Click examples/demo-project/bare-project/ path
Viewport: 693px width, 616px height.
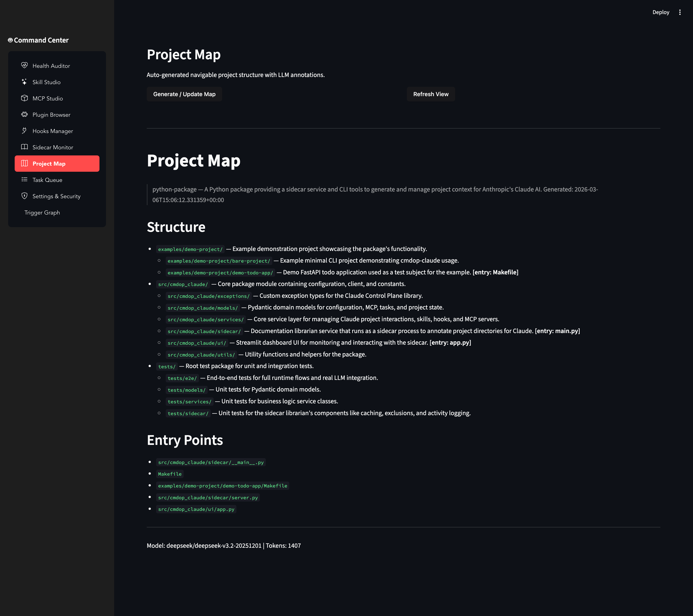click(x=219, y=261)
